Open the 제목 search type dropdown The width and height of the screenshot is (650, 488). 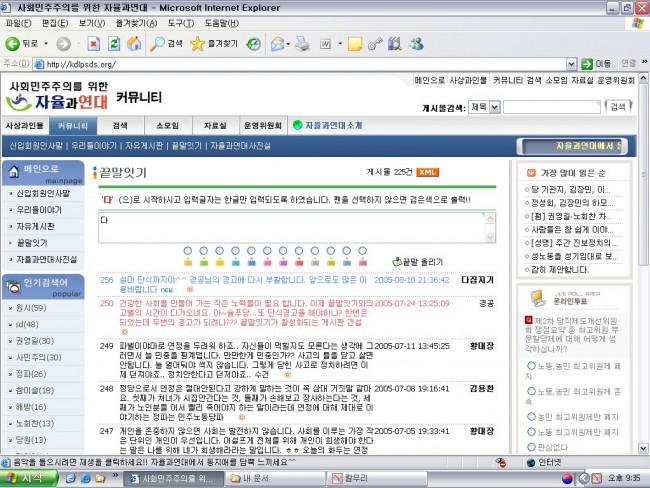point(483,106)
